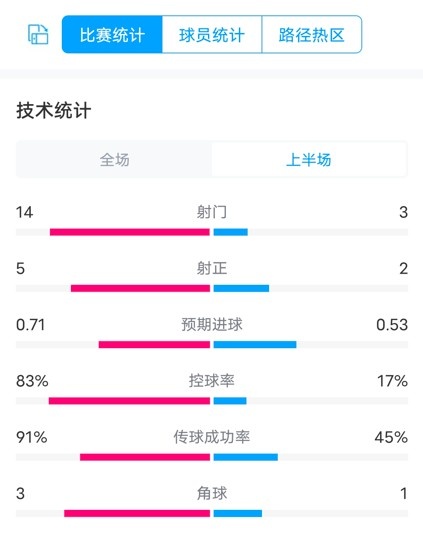Click the 14 shots value
423x539 pixels.
(24, 212)
